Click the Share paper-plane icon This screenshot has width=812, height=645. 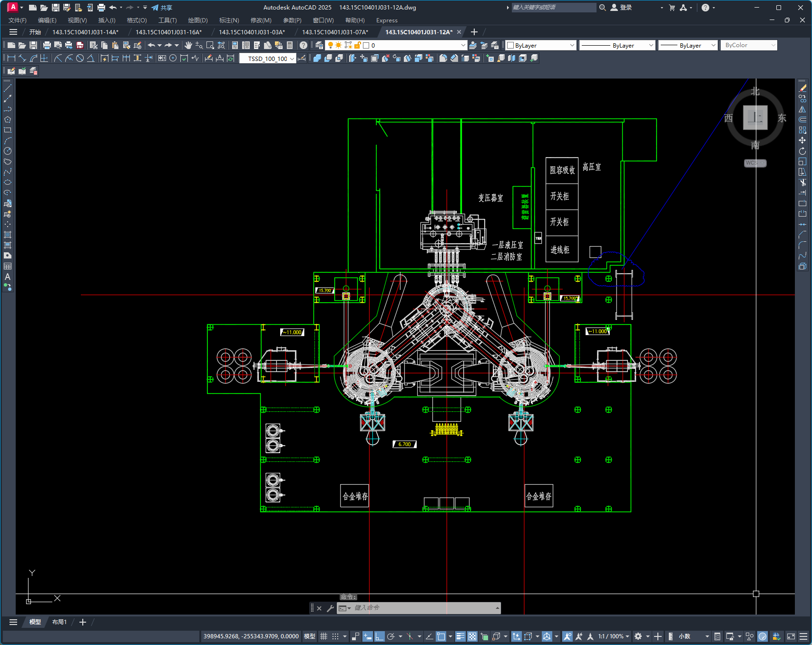[155, 8]
